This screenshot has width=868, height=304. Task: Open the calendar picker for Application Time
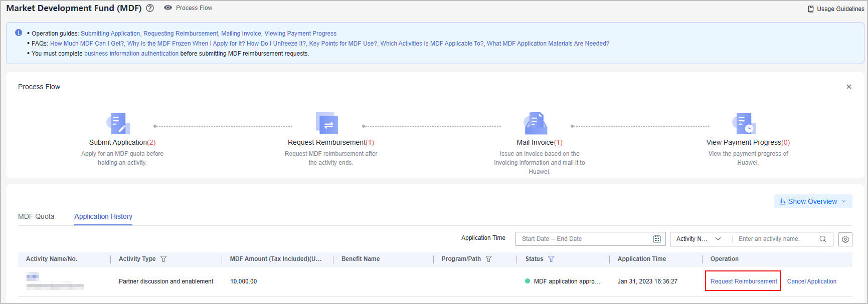click(x=657, y=239)
